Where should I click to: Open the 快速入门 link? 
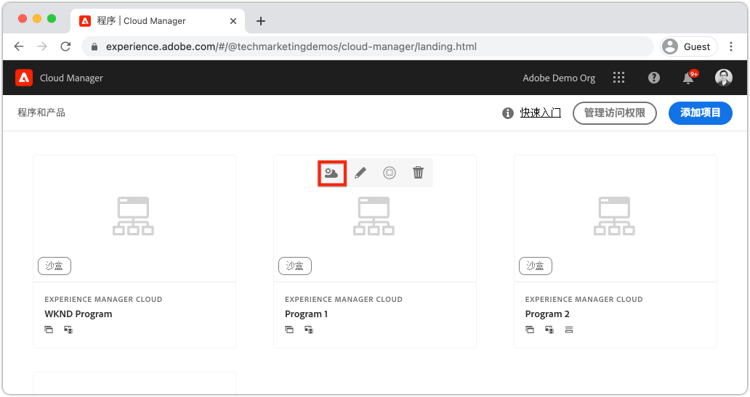click(x=540, y=113)
